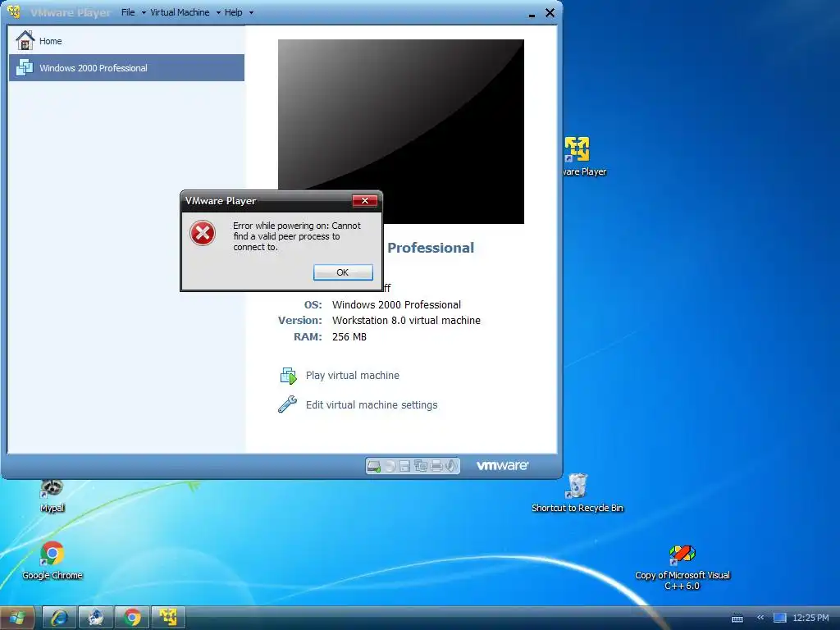Viewport: 840px width, 630px height.
Task: Click the CD/DVD drive status icon
Action: pyautogui.click(x=390, y=466)
